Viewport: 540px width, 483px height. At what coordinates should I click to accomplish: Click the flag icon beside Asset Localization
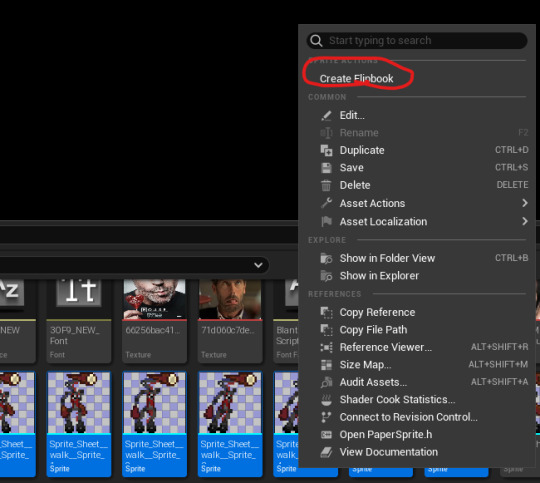(326, 222)
